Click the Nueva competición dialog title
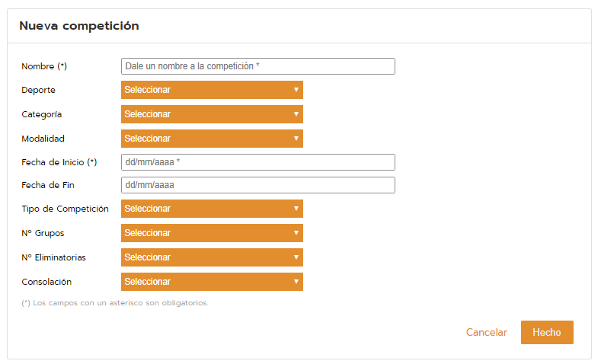Viewport: 601px width, 364px height. (79, 26)
